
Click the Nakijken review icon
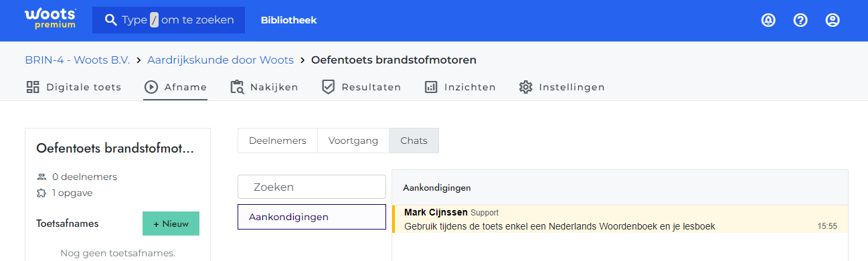tap(237, 87)
